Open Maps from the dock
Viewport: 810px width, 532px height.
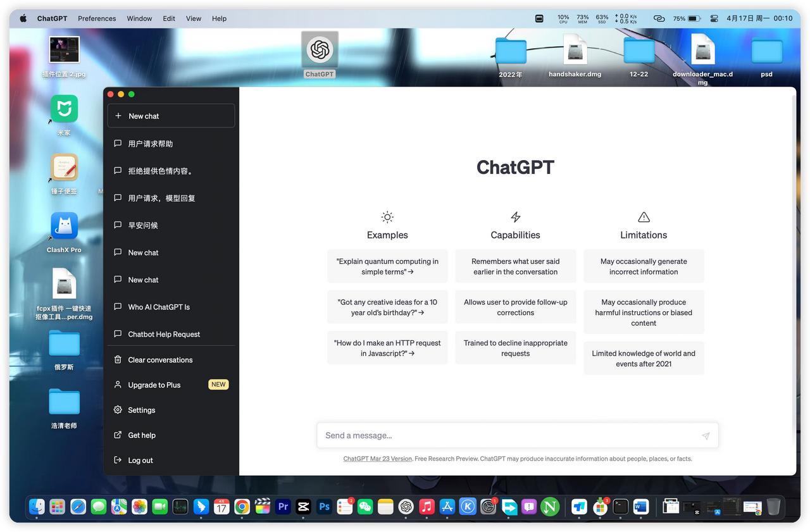[119, 507]
